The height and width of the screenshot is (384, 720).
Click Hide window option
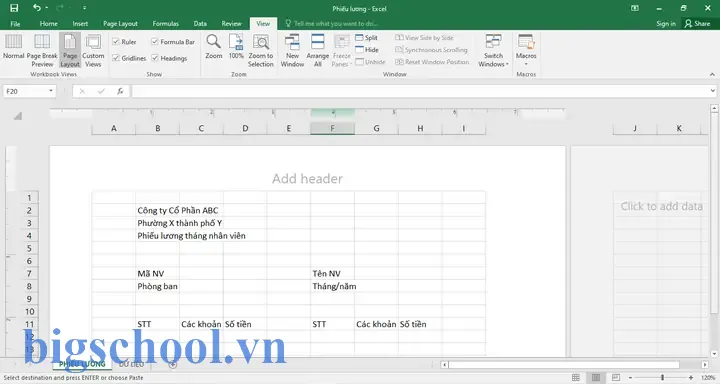pos(367,50)
